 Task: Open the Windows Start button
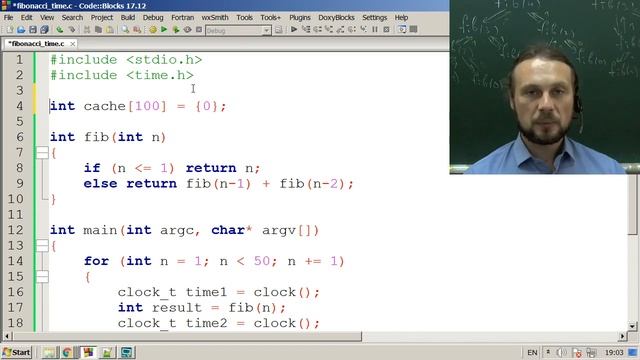coord(17,352)
